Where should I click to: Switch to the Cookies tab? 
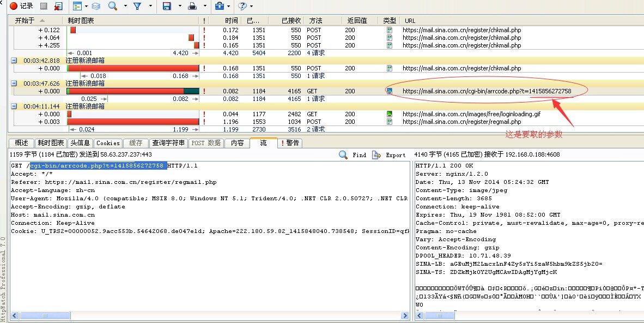click(x=108, y=143)
